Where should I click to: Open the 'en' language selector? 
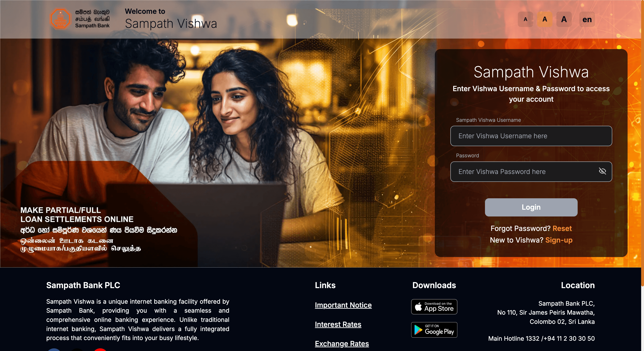pyautogui.click(x=587, y=19)
